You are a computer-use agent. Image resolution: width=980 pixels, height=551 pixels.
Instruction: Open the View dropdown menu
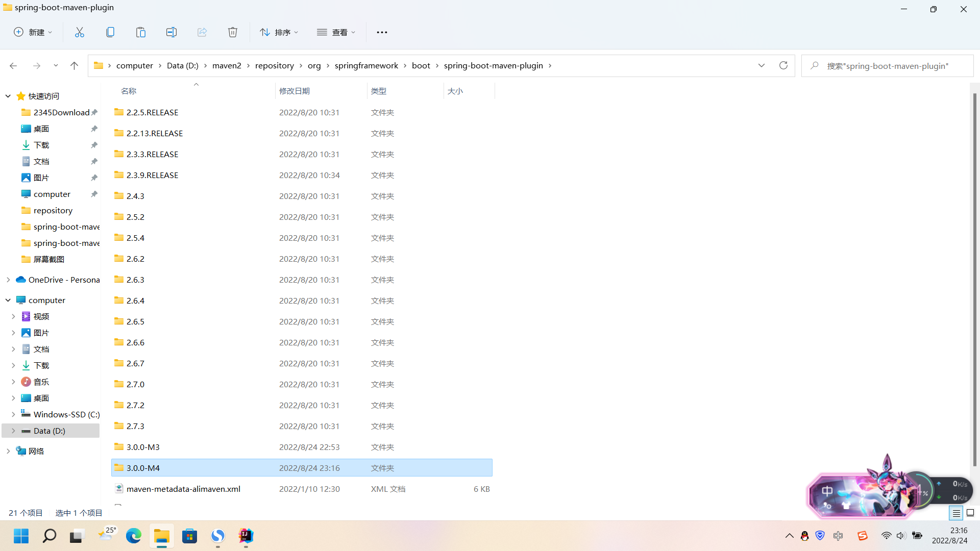click(x=336, y=32)
